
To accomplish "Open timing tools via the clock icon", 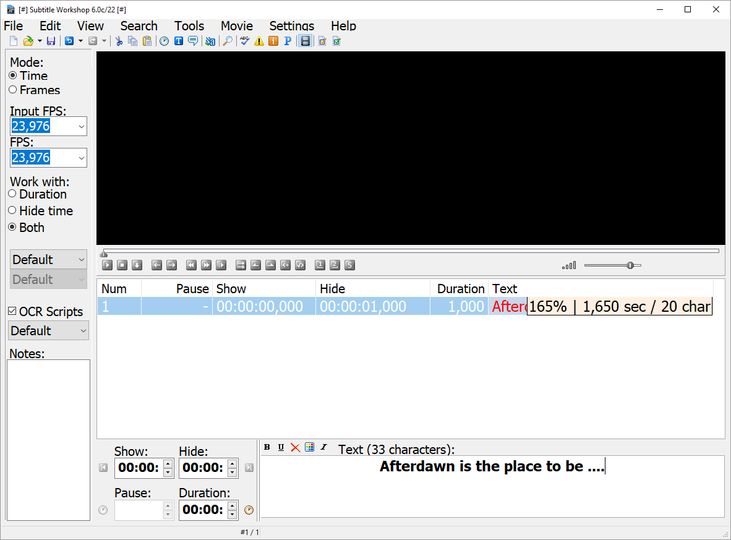I will coord(164,41).
